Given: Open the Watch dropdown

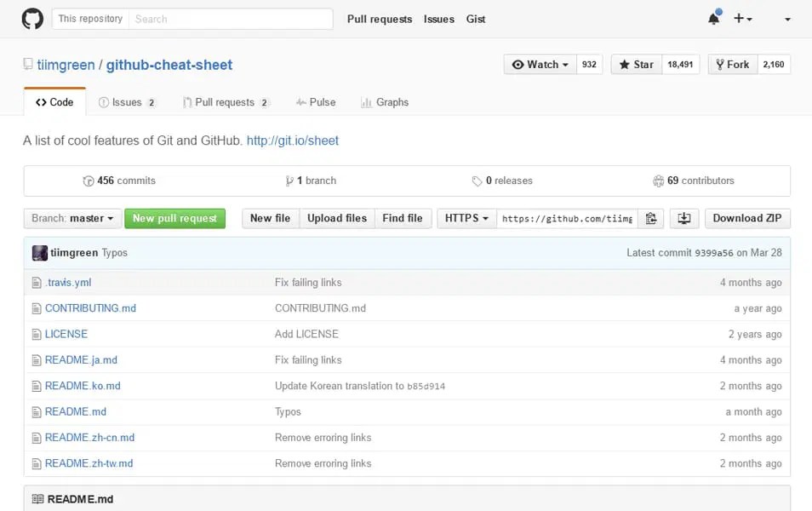Looking at the screenshot, I should 539,64.
